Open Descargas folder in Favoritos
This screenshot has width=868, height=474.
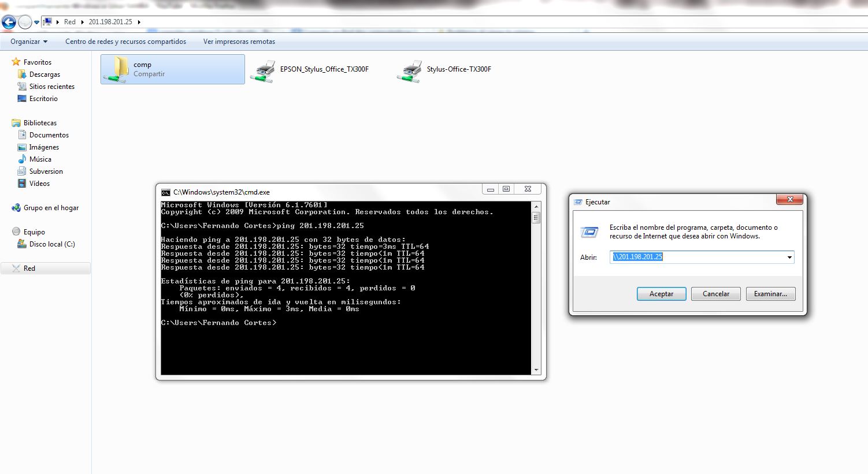[x=44, y=74]
